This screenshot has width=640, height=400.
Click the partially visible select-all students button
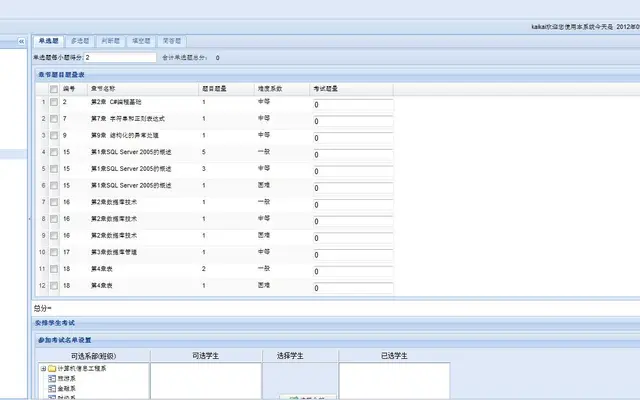point(308,397)
